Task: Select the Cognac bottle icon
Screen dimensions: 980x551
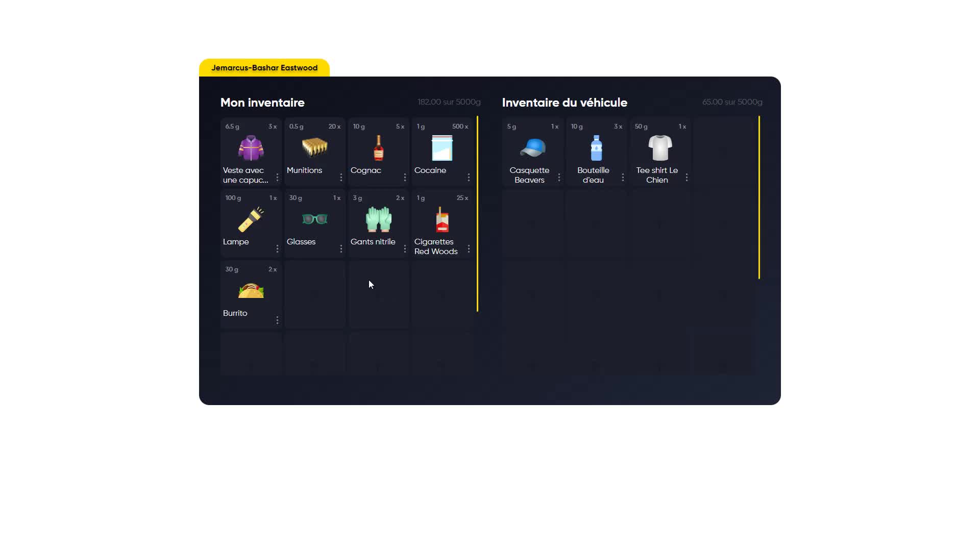Action: [x=378, y=148]
